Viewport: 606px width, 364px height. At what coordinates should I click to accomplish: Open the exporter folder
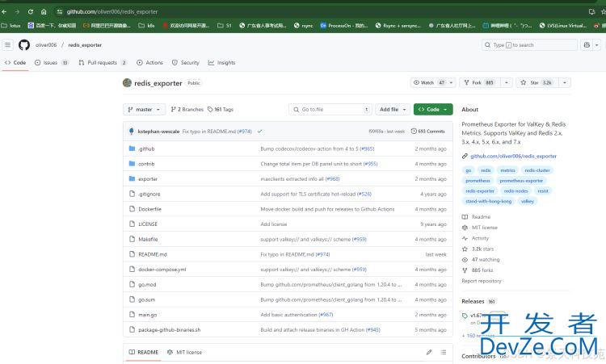[x=148, y=178]
